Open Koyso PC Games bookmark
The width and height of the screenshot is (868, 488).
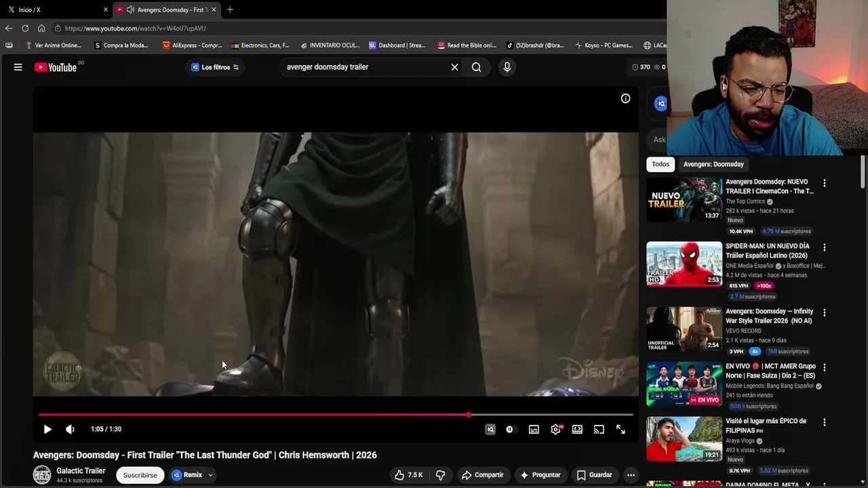(604, 45)
